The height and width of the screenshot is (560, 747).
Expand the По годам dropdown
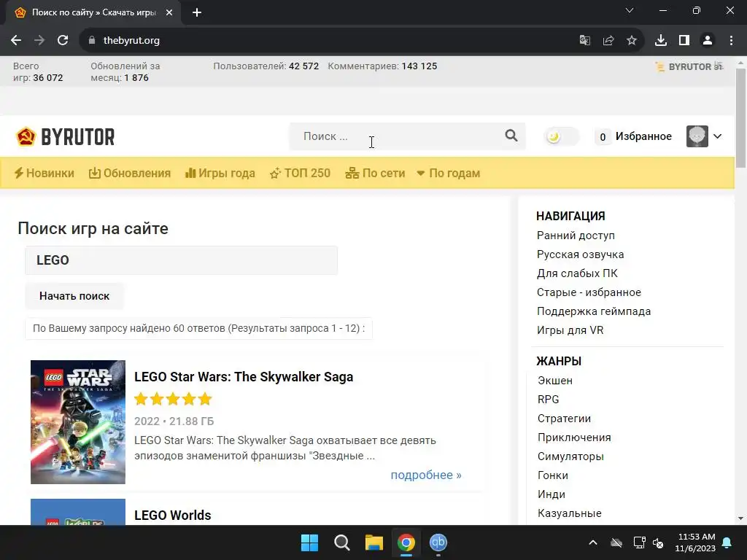point(449,174)
